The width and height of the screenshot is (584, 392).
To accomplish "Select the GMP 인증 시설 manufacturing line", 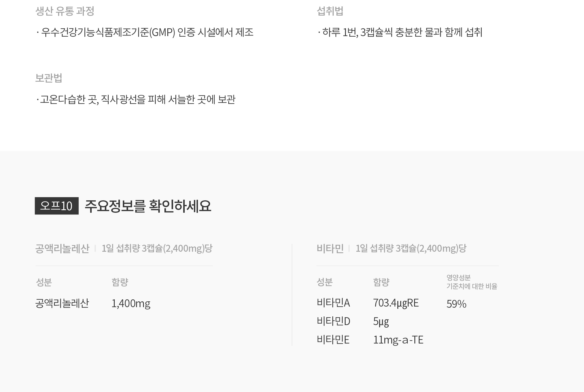I will 145,32.
